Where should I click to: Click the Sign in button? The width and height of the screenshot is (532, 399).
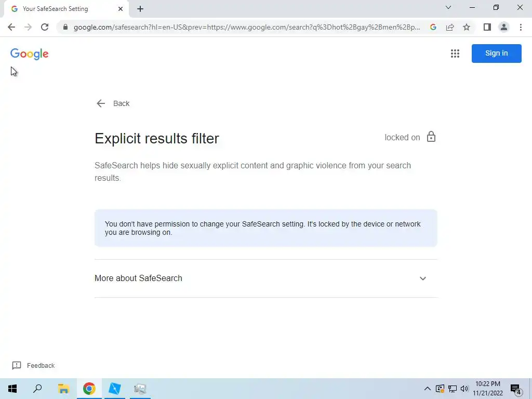click(496, 54)
